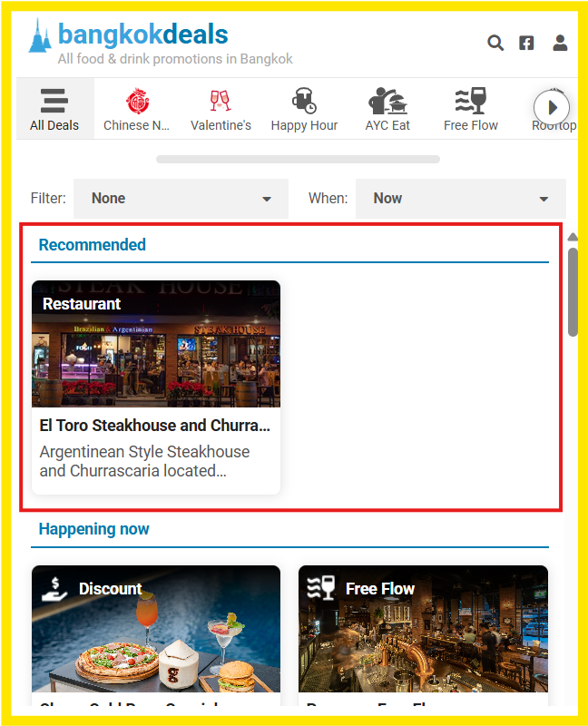This screenshot has width=588, height=726.
Task: Select the Chinese New Year category icon
Action: click(x=138, y=101)
